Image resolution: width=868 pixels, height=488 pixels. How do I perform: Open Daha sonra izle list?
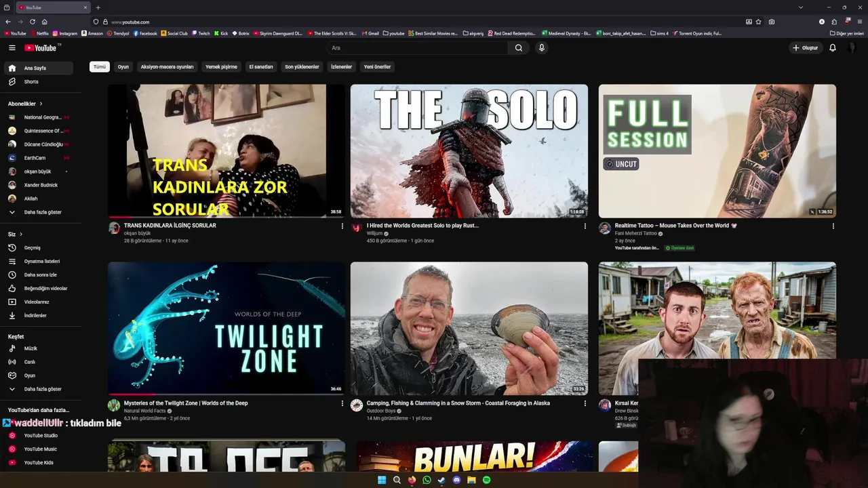tap(38, 274)
